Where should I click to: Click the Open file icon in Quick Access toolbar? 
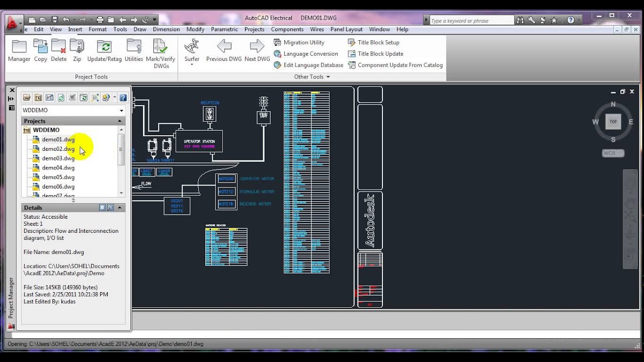[x=43, y=20]
